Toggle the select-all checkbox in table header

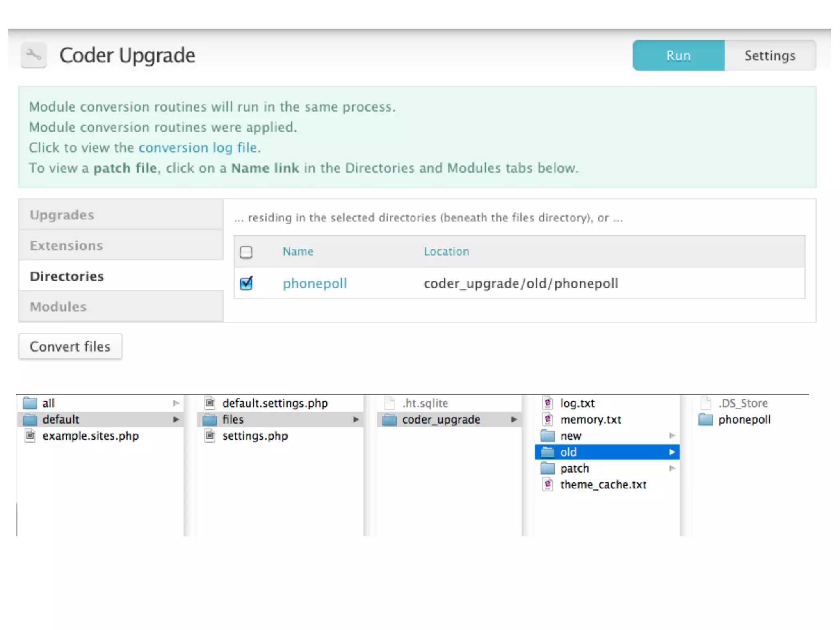point(246,252)
